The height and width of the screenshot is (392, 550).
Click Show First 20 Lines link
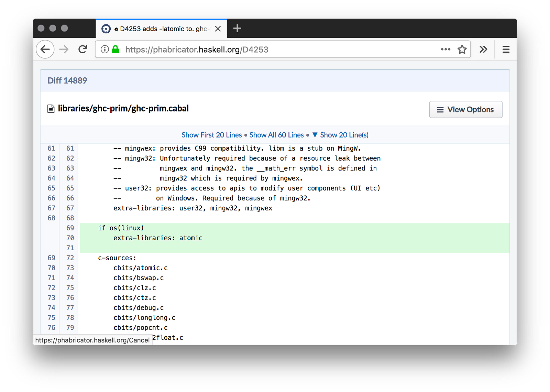pyautogui.click(x=212, y=135)
